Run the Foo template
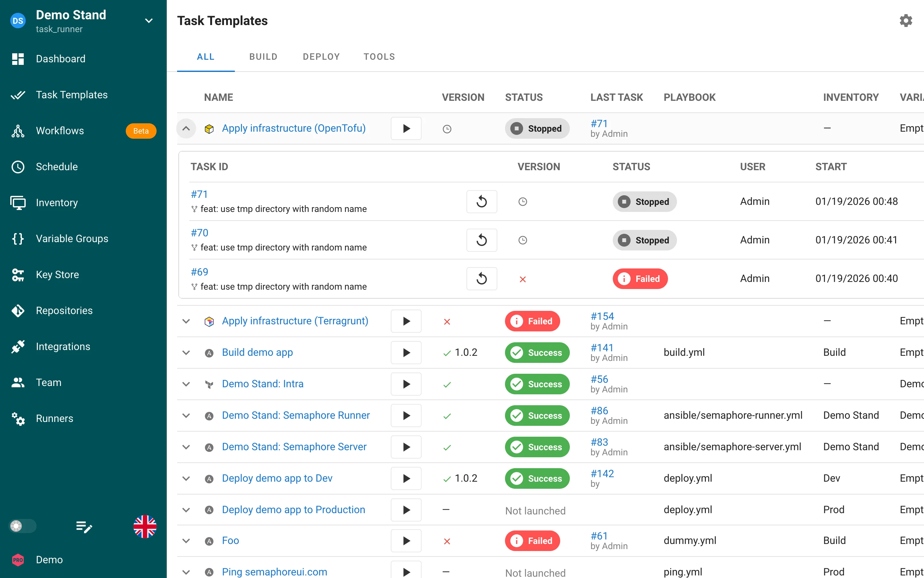Viewport: 924px width, 578px height. [406, 540]
